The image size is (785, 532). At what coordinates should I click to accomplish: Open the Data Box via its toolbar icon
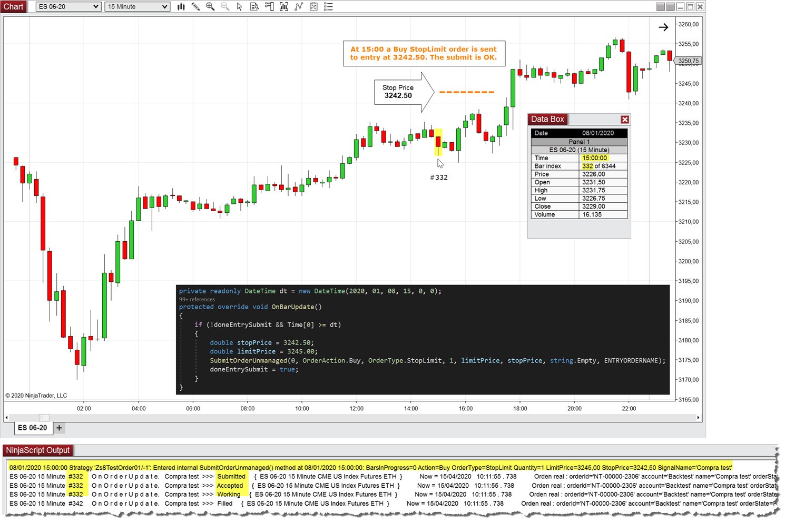[254, 6]
